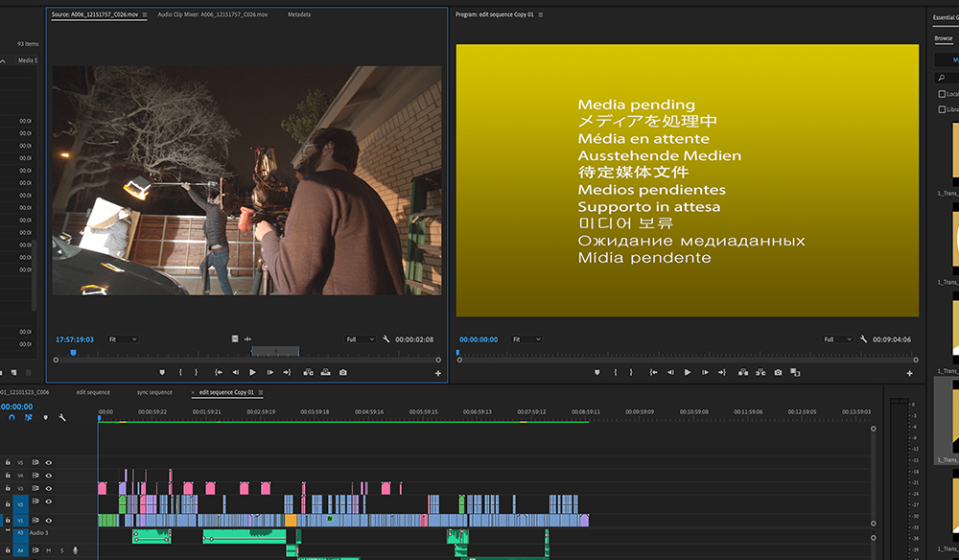Open the timeline settings wrench menu
The height and width of the screenshot is (560, 959).
(61, 418)
